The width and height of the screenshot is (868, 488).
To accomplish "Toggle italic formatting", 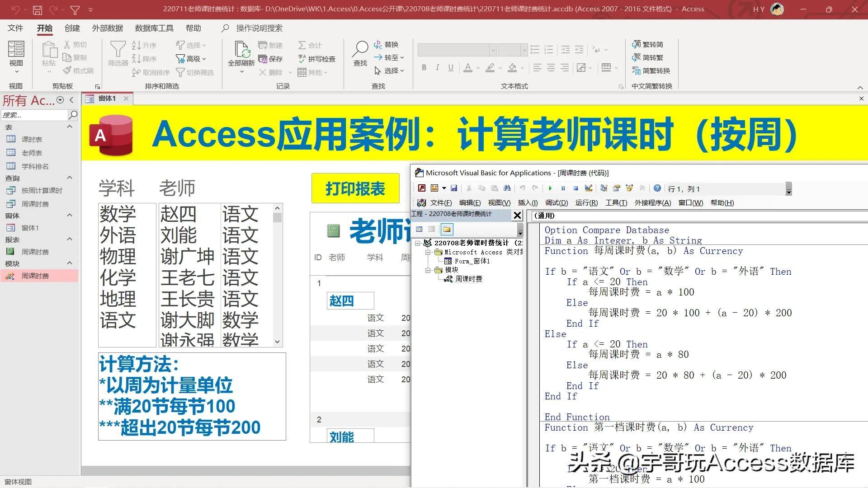I will (x=437, y=67).
